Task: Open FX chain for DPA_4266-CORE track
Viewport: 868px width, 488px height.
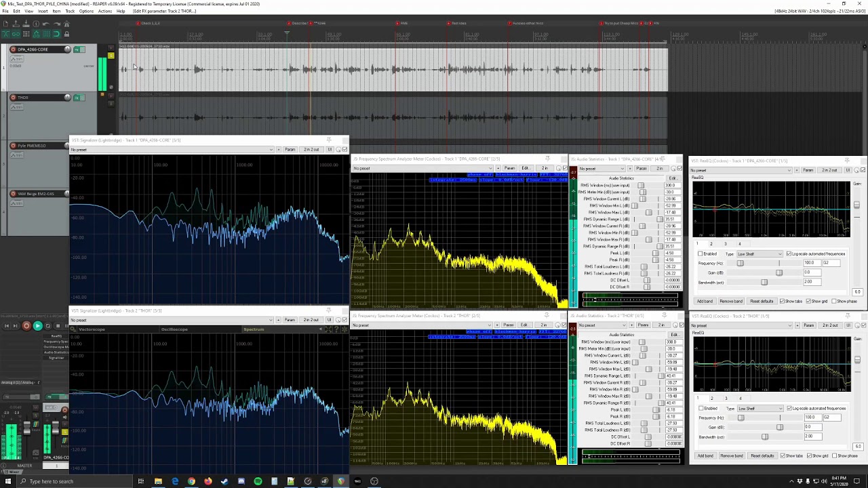Action: click(x=76, y=49)
